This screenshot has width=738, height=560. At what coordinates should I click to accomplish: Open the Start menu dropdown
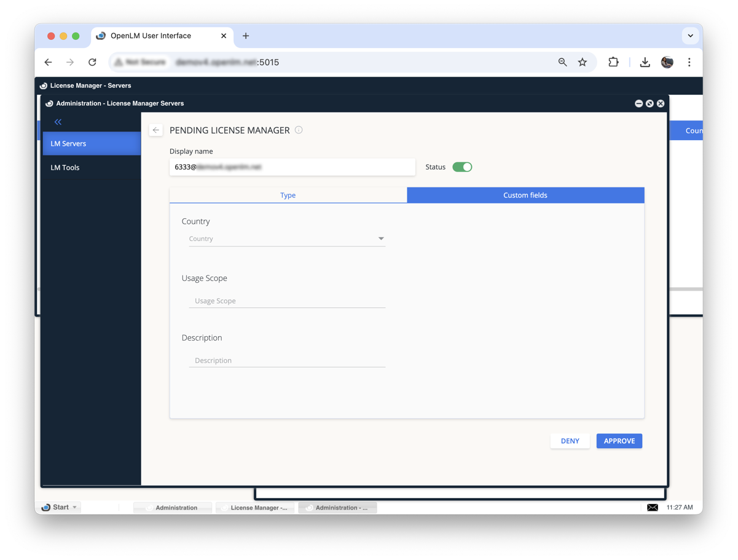tap(60, 507)
